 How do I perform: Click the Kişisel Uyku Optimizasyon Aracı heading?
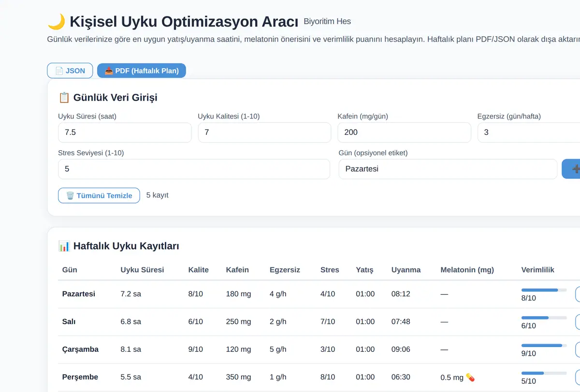coord(184,22)
